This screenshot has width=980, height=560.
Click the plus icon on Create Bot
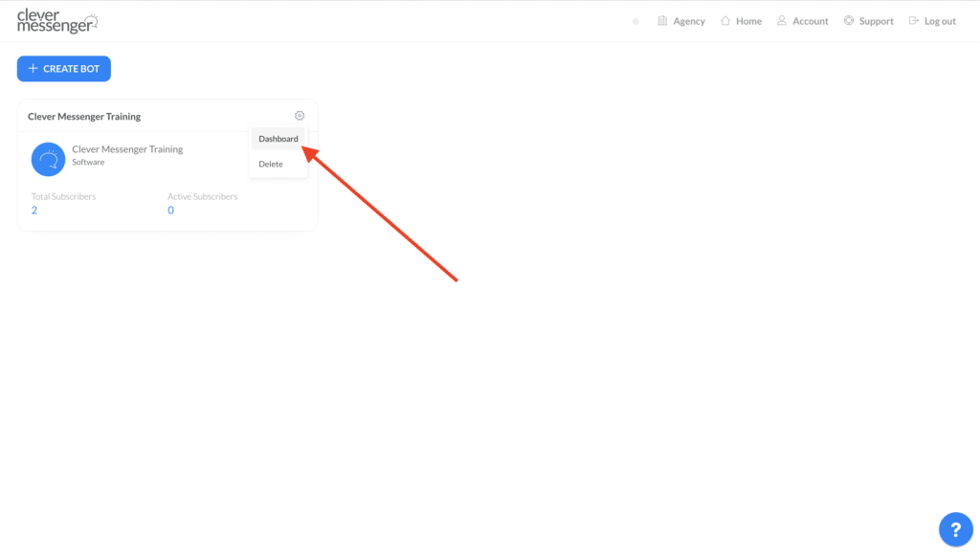point(34,68)
